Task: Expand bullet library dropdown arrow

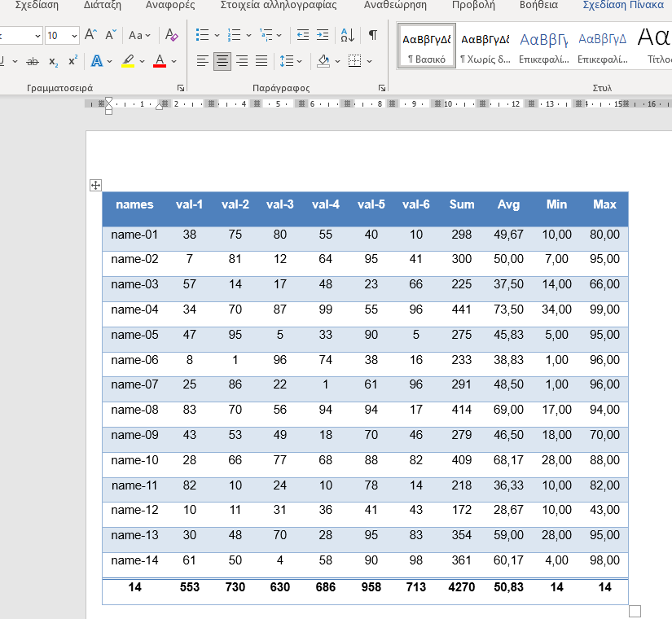Action: click(x=217, y=35)
